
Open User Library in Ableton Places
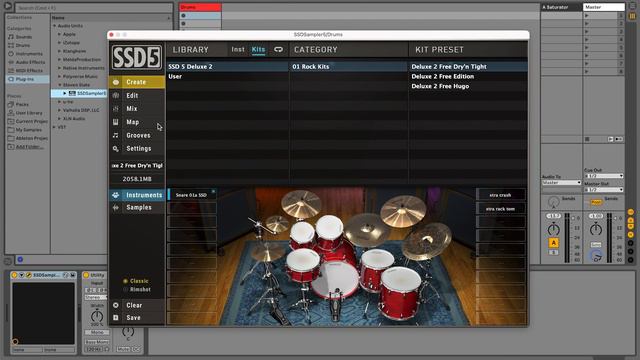[25, 113]
